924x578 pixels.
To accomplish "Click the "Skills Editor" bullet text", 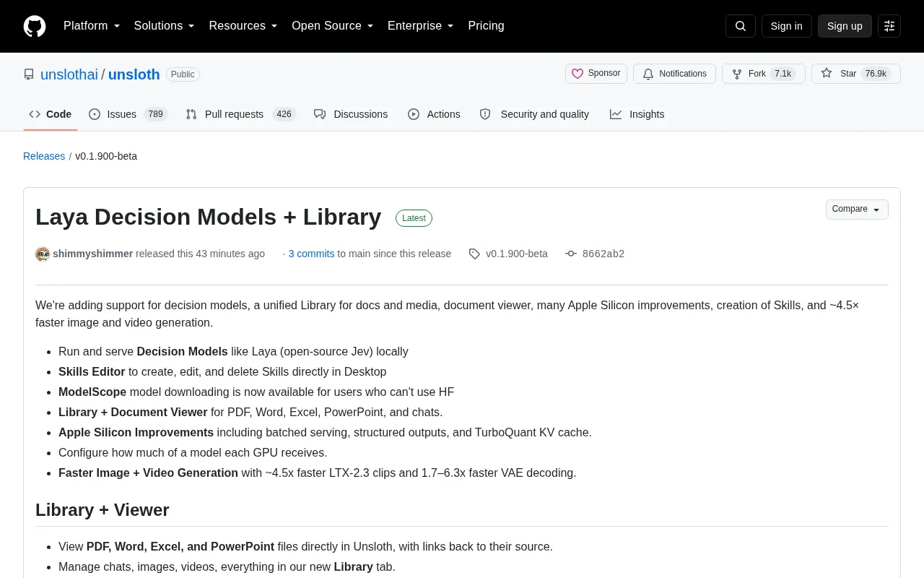I will click(92, 371).
